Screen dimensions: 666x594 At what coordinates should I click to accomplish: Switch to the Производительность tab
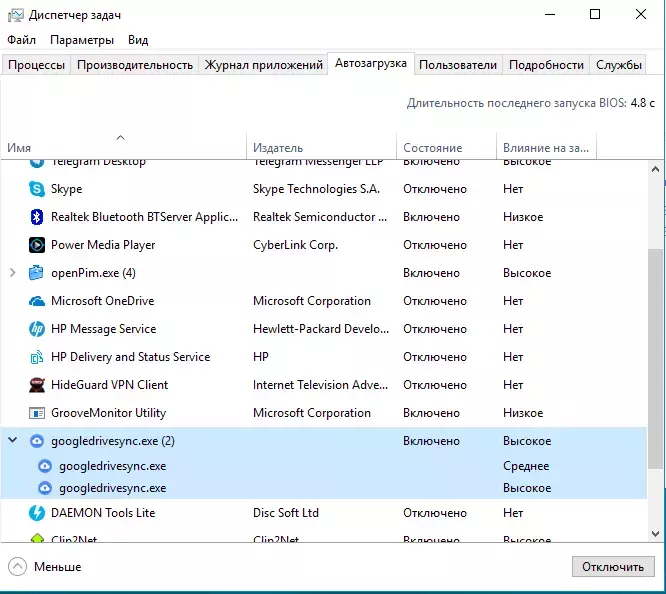pos(135,65)
